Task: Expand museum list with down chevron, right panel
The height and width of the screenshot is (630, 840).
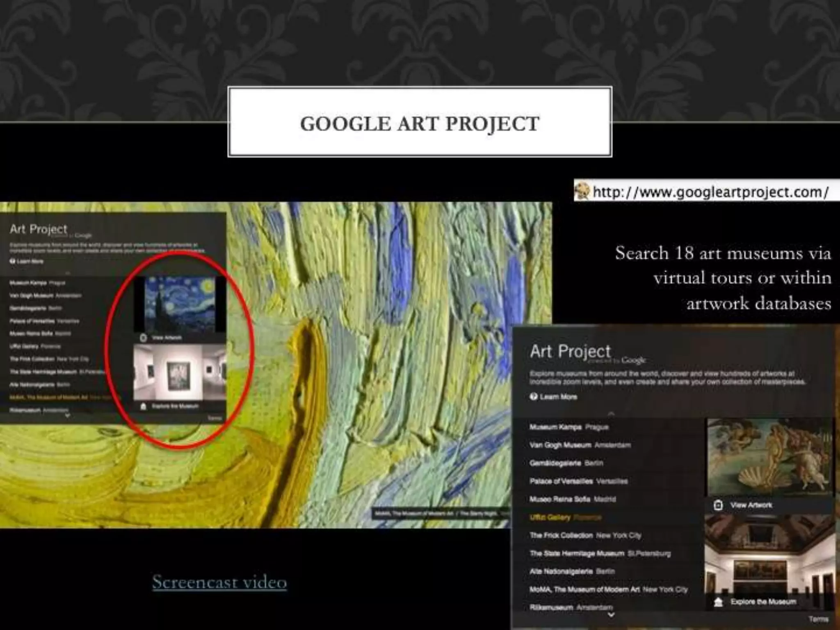Action: coord(611,615)
